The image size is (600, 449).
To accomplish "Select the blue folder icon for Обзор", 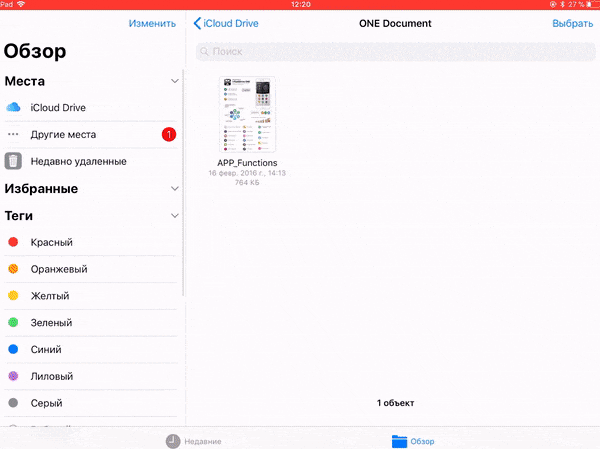I will point(399,441).
